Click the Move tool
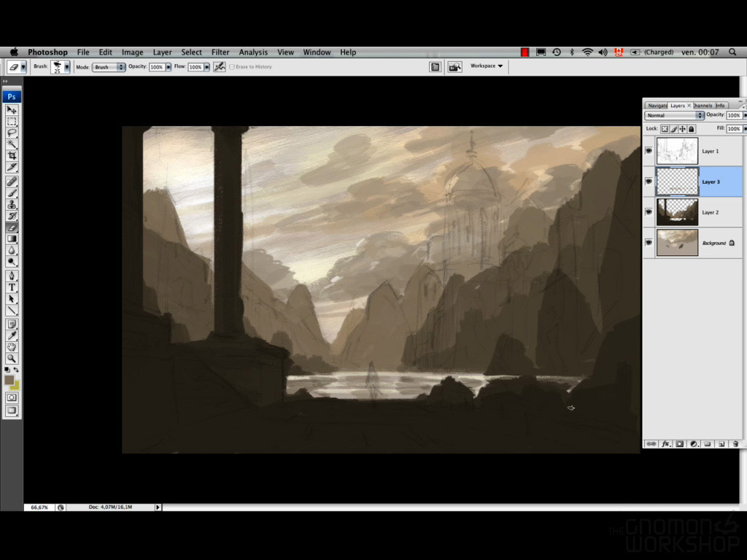Viewport: 747px width, 560px height. (12, 109)
